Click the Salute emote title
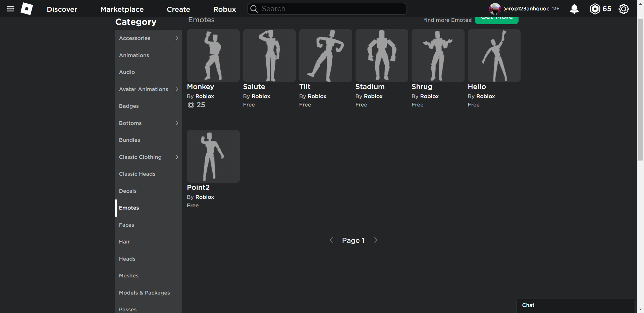The image size is (644, 313). click(x=254, y=87)
